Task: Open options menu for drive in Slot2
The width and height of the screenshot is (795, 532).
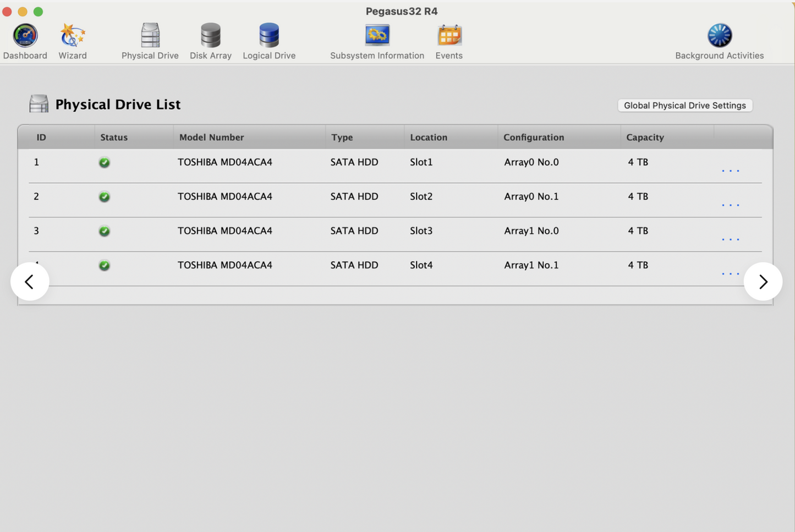Action: point(730,205)
